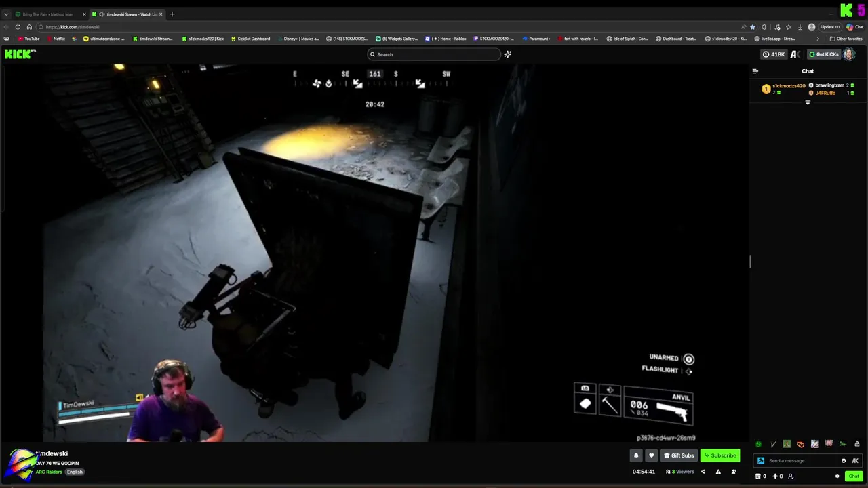The height and width of the screenshot is (488, 868).
Task: Open the browser Update menu
Action: (830, 27)
